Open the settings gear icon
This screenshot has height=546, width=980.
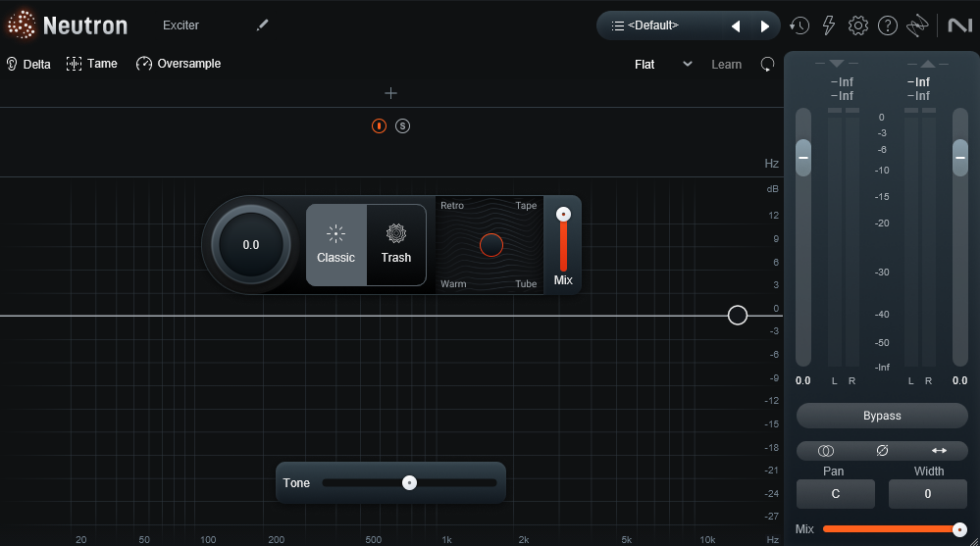coord(858,25)
